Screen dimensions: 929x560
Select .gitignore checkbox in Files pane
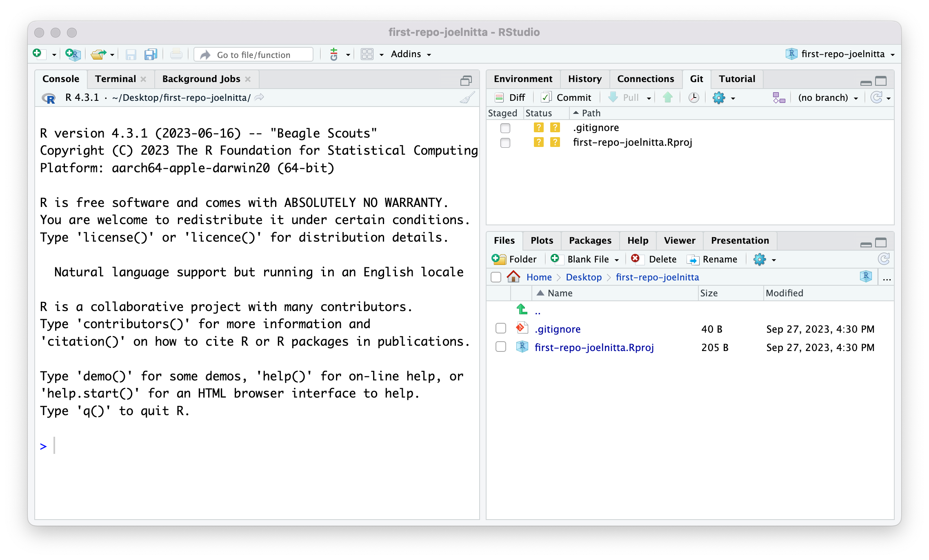click(501, 329)
